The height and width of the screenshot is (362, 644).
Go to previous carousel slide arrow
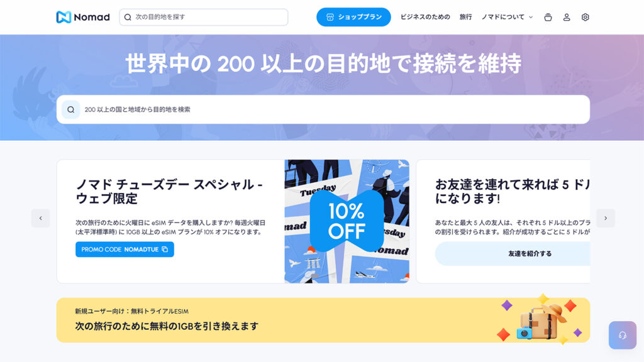[x=41, y=218]
